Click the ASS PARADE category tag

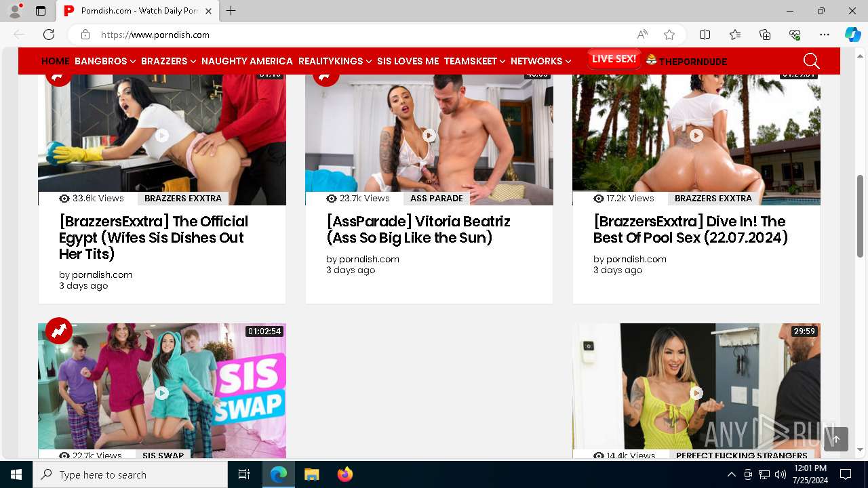click(x=437, y=199)
